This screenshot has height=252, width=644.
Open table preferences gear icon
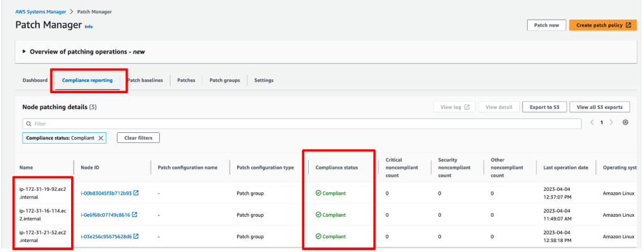(625, 122)
